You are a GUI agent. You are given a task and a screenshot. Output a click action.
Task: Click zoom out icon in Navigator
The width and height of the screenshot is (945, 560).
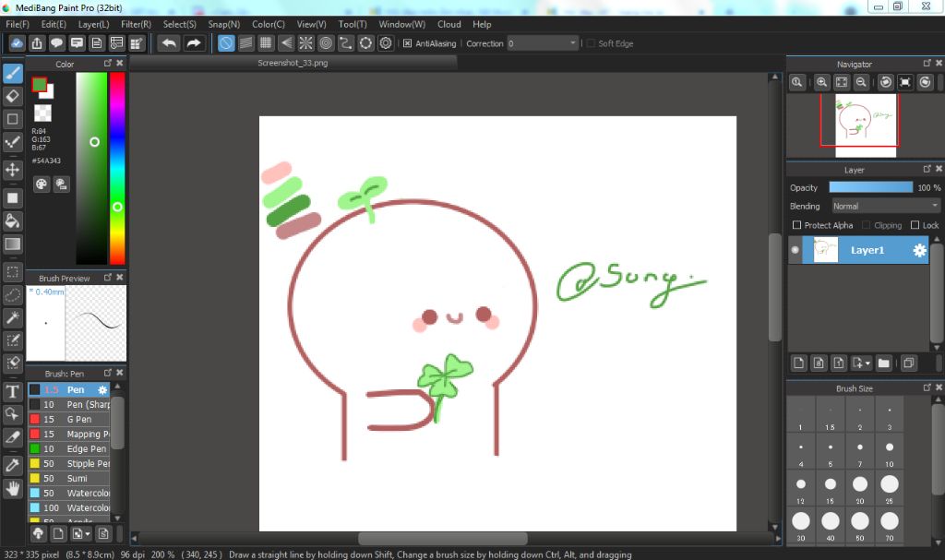(861, 83)
